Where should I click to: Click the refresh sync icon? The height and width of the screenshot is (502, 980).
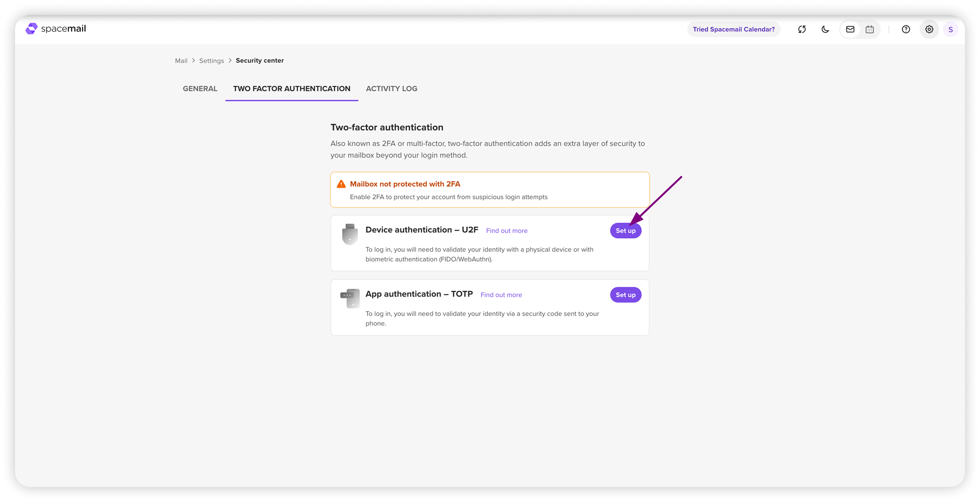point(802,29)
